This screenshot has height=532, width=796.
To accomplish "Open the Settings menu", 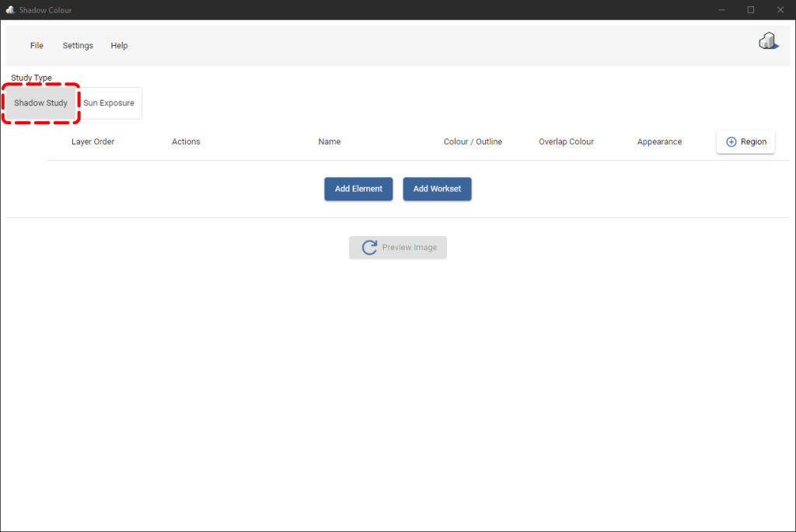I will pyautogui.click(x=78, y=45).
